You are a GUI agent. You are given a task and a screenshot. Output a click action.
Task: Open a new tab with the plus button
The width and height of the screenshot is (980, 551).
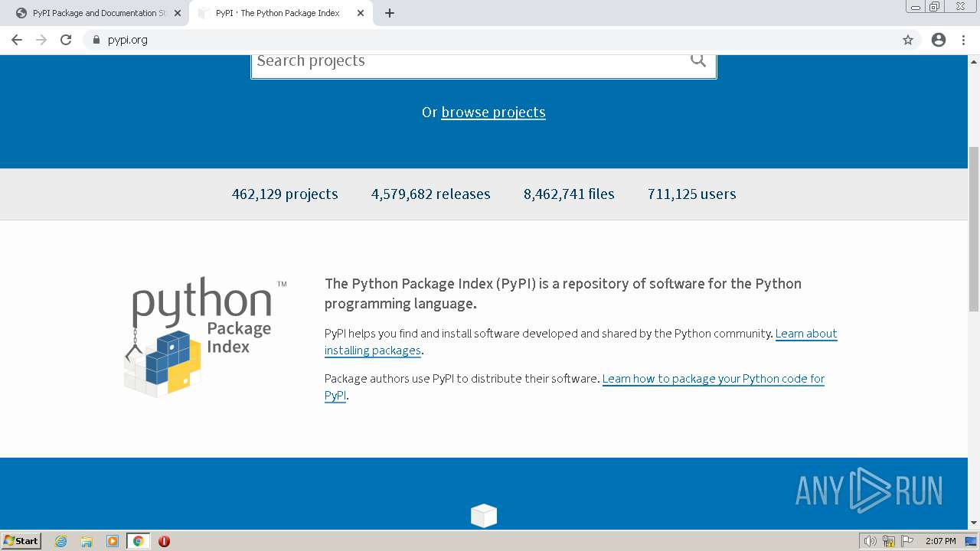pos(390,13)
